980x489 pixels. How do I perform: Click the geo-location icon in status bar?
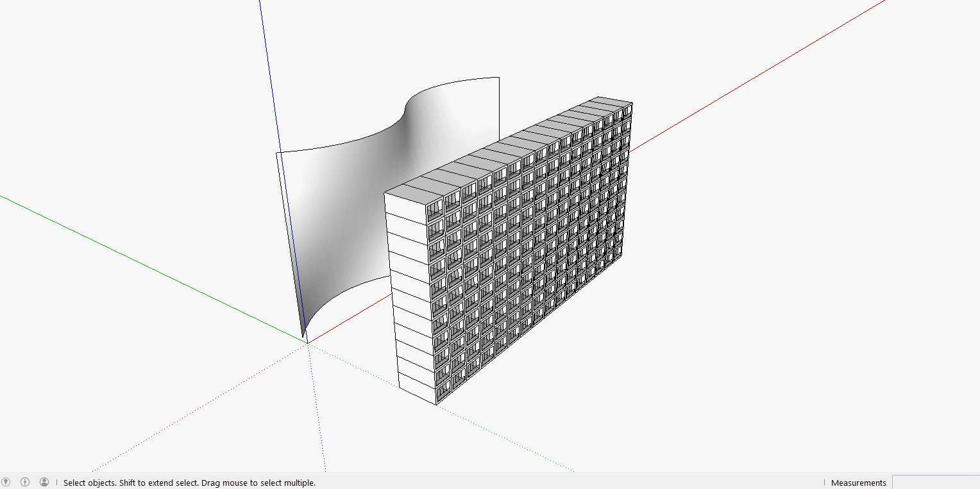[6, 482]
